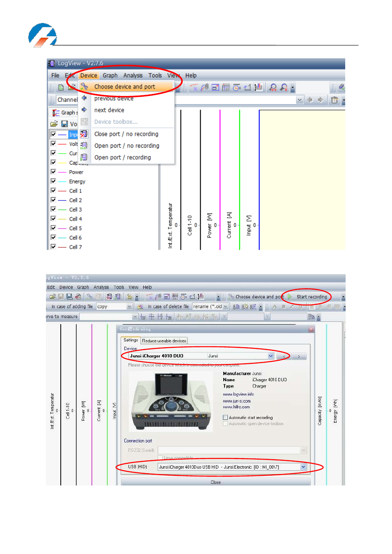Open the www.logview.info link
392x554 pixels.
click(238, 394)
